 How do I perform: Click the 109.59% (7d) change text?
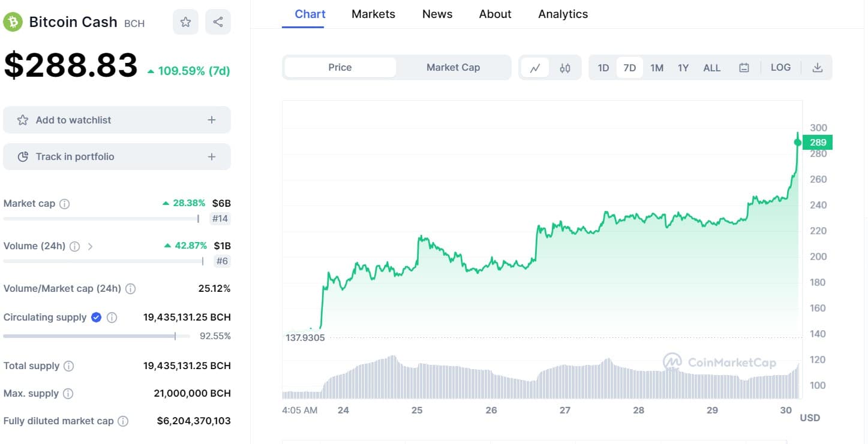point(189,71)
